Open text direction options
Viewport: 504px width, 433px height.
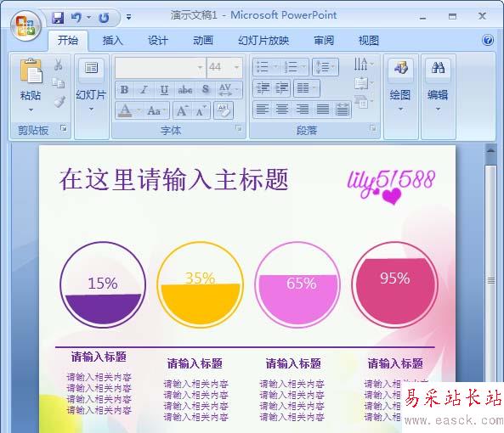[x=363, y=64]
